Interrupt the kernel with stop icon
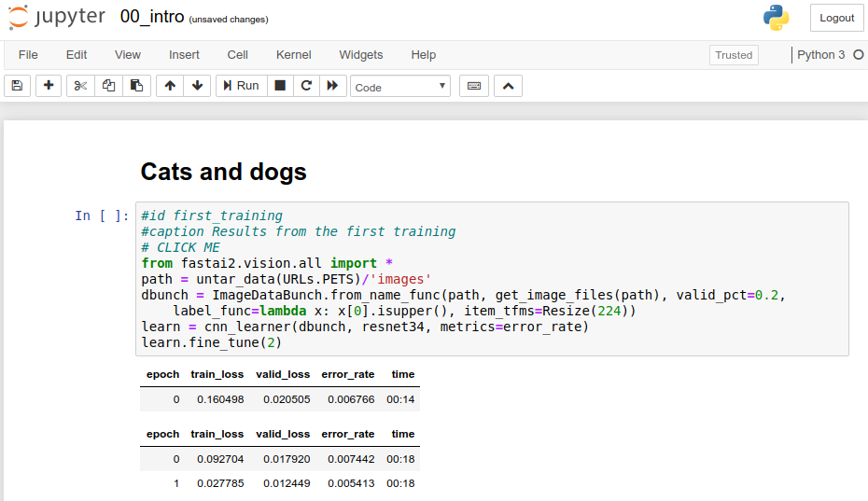This screenshot has width=868, height=501. [279, 86]
